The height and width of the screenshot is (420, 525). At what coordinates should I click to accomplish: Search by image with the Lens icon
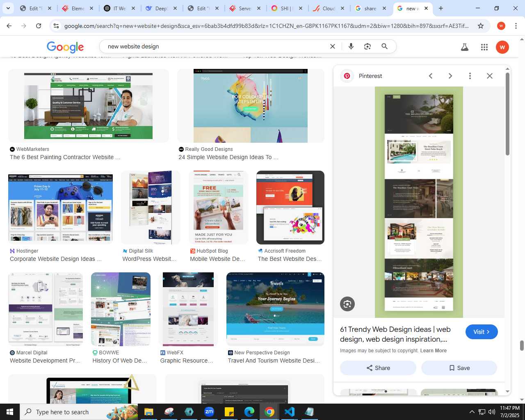(367, 46)
